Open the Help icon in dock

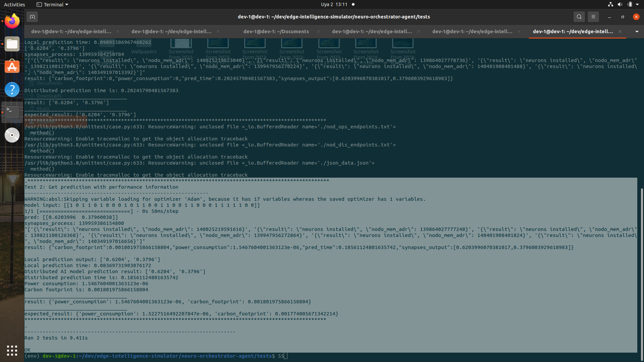coord(12,89)
